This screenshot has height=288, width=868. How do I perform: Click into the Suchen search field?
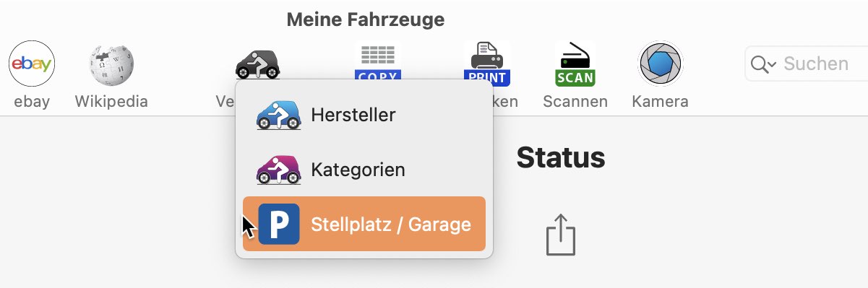[807, 64]
